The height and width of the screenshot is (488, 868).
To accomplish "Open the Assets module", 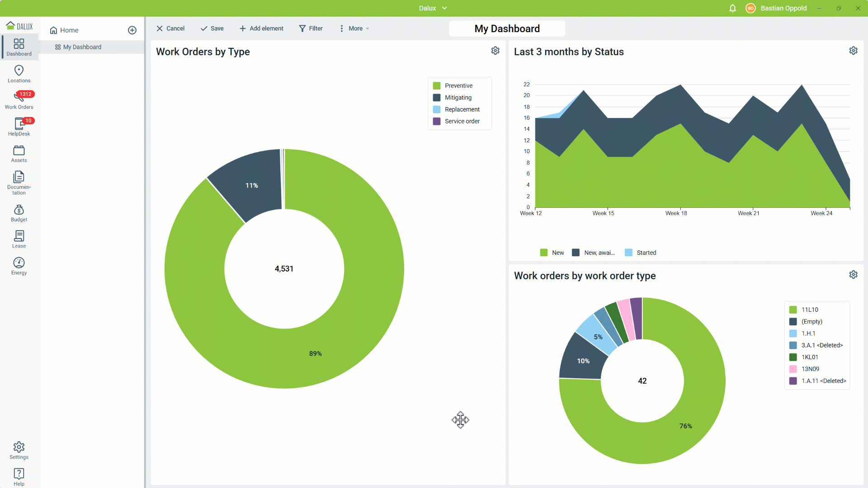I will (19, 154).
